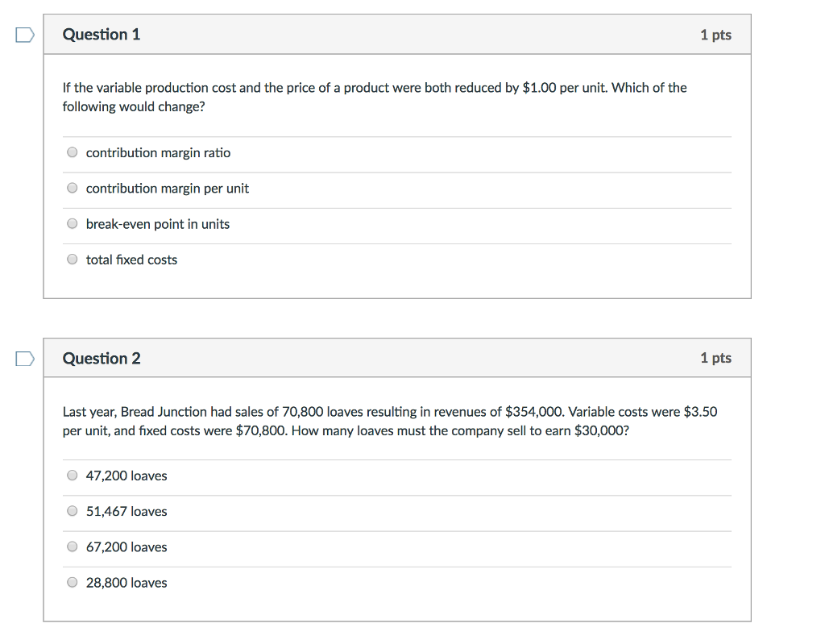Select the contribution margin per unit option
The image size is (825, 644).
pos(72,187)
